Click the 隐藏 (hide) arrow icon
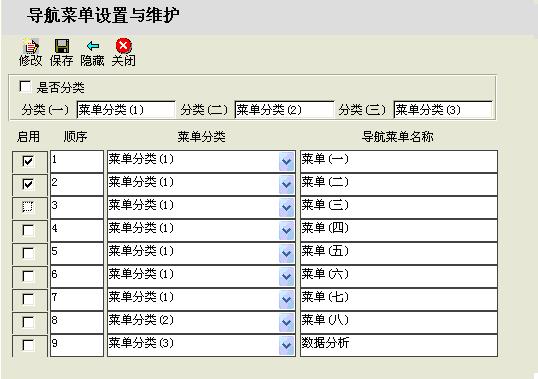Viewport: 538px width, 379px height. (93, 46)
